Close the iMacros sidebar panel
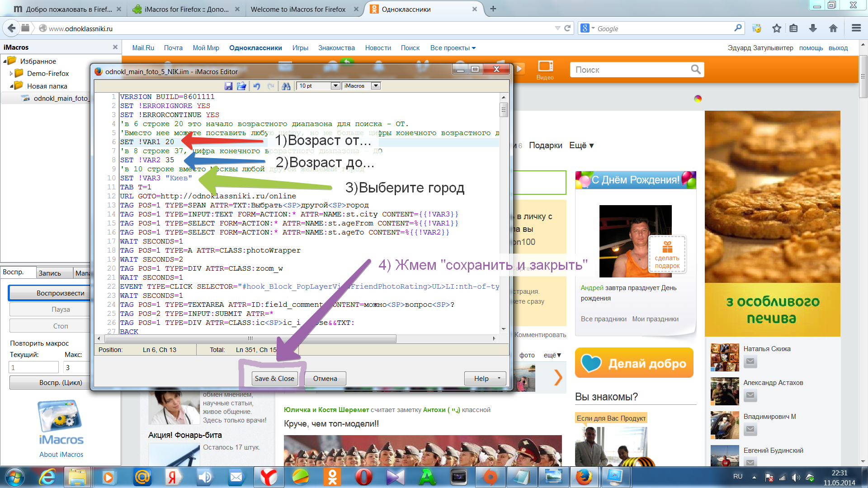868x488 pixels. [115, 47]
